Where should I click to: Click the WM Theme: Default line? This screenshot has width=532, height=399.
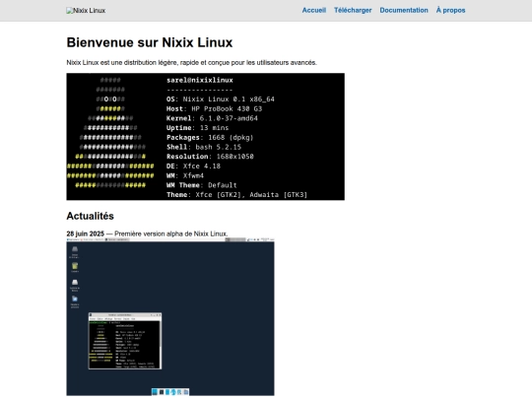tap(202, 185)
